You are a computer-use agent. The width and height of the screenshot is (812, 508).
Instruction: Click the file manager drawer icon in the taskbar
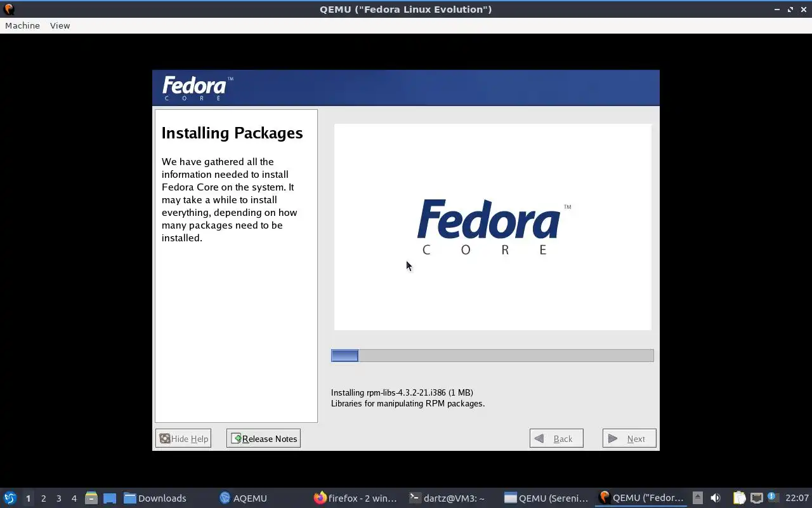91,498
